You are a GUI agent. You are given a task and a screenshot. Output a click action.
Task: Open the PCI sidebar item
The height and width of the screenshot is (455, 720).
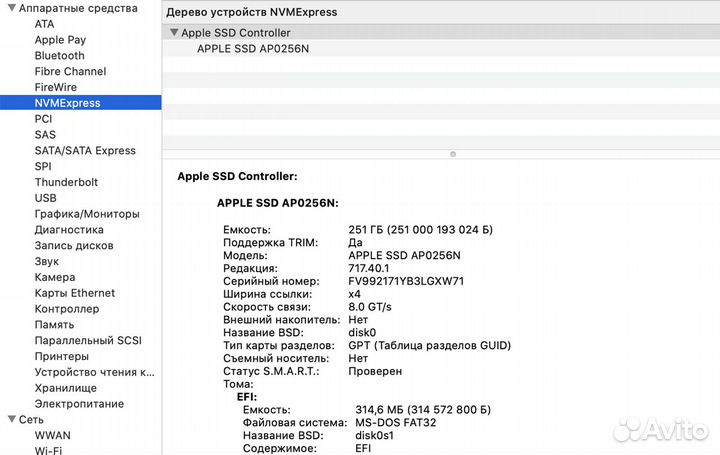pyautogui.click(x=43, y=119)
